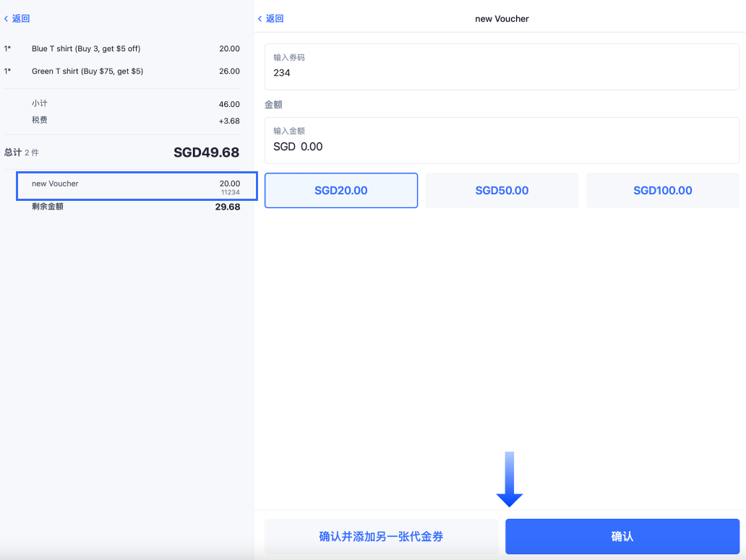Click the 税费 tax label
Viewport: 746px width, 560px height.
click(40, 120)
